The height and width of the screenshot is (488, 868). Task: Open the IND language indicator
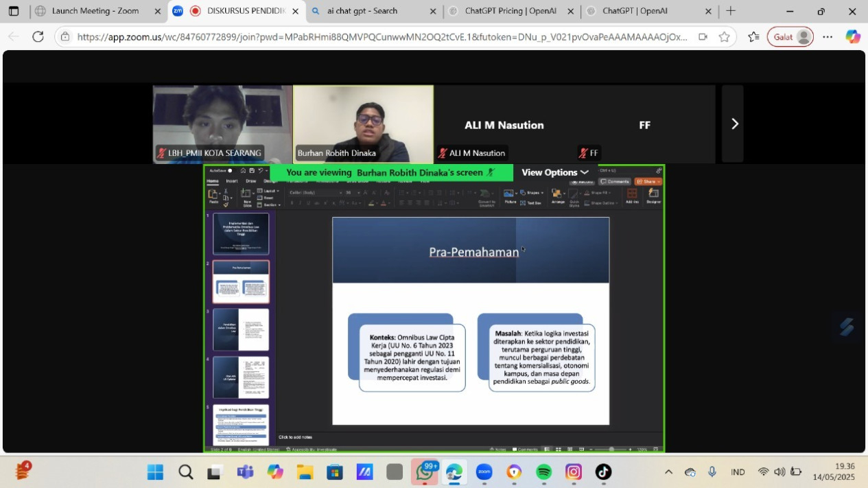tap(738, 472)
